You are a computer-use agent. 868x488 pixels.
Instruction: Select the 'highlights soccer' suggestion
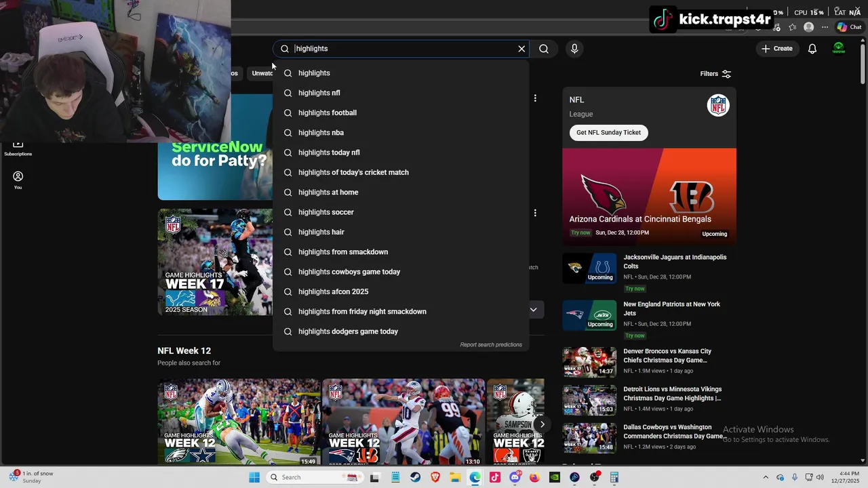401,212
